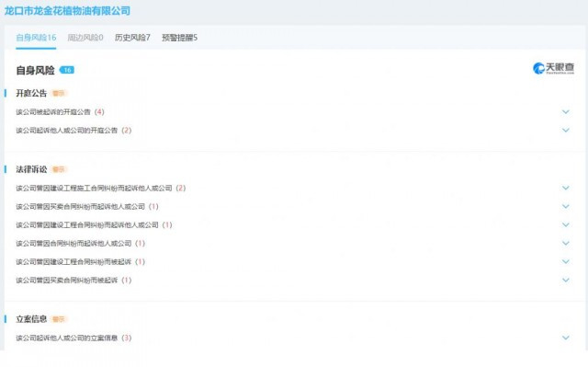The height and width of the screenshot is (367, 588).
Task: Click 该公司被起诉的开庭公告 row text
Action: pos(53,112)
